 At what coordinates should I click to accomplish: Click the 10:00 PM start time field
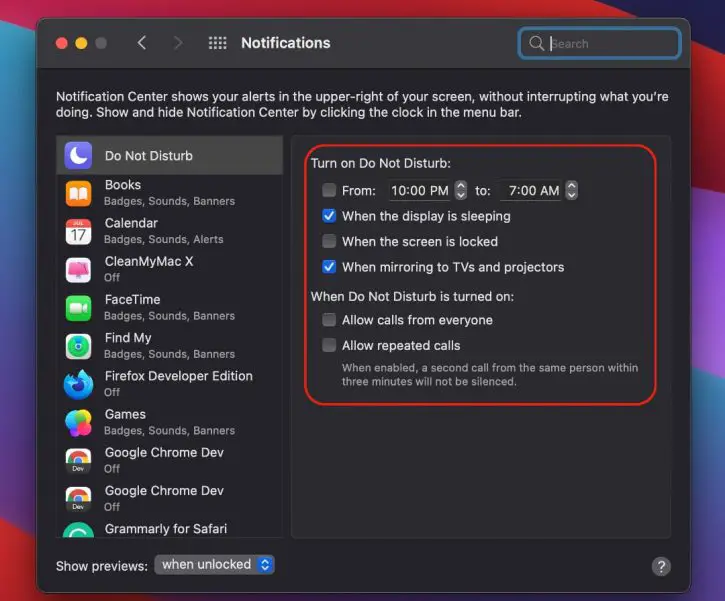click(420, 190)
